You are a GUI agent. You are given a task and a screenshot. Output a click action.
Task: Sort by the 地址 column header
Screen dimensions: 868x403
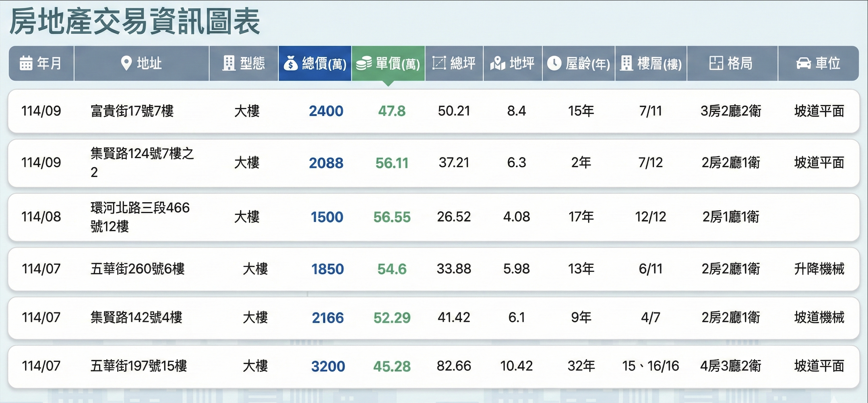point(142,63)
